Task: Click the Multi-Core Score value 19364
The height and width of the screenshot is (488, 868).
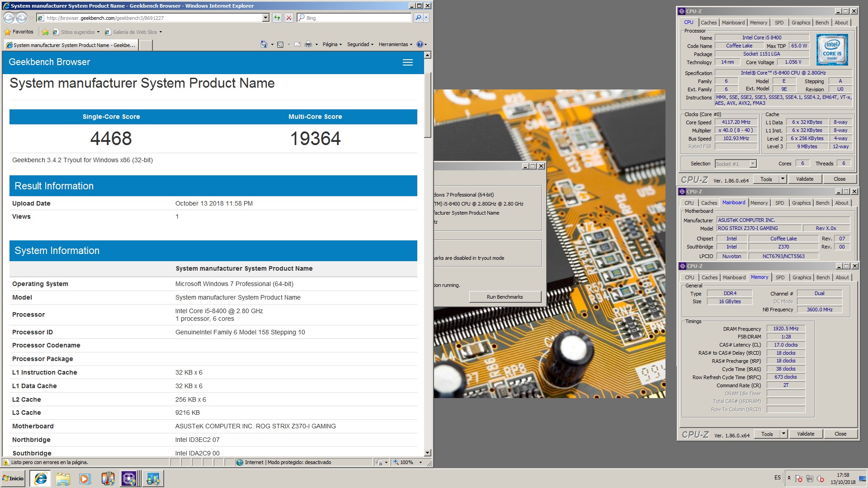Action: click(x=315, y=138)
